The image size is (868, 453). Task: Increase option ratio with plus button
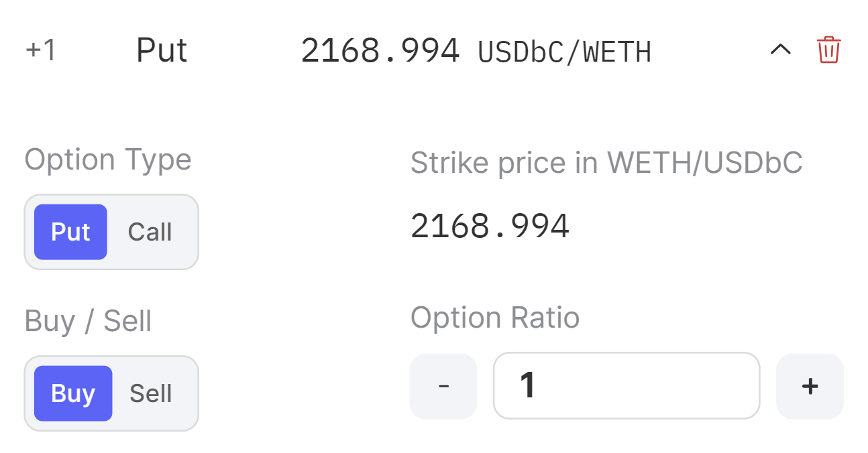coord(810,387)
